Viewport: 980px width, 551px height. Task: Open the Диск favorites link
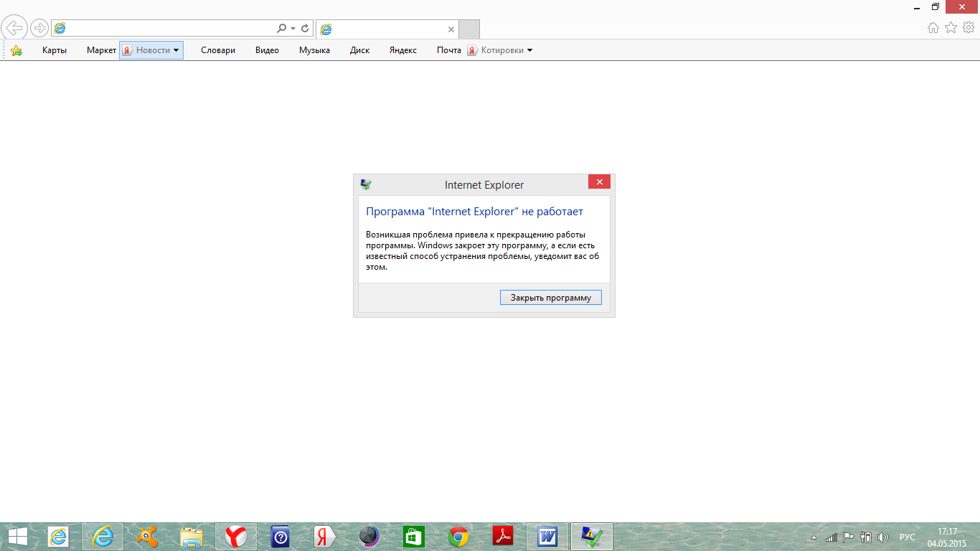[x=359, y=50]
